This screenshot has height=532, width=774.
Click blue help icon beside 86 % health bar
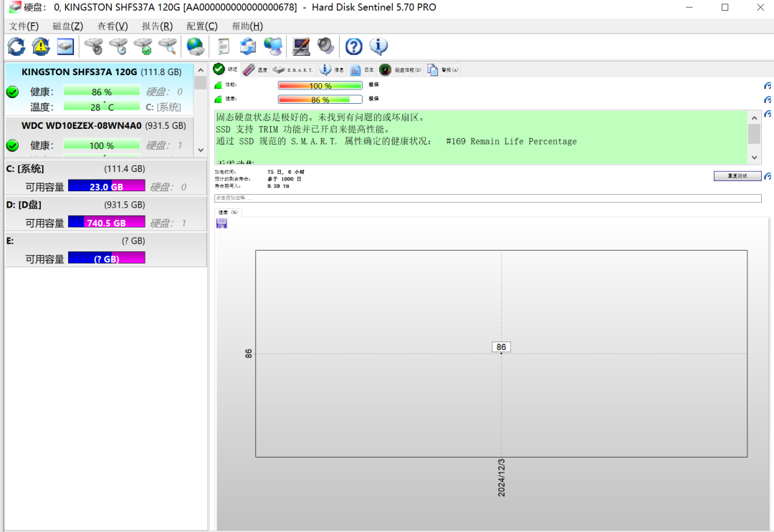(768, 100)
